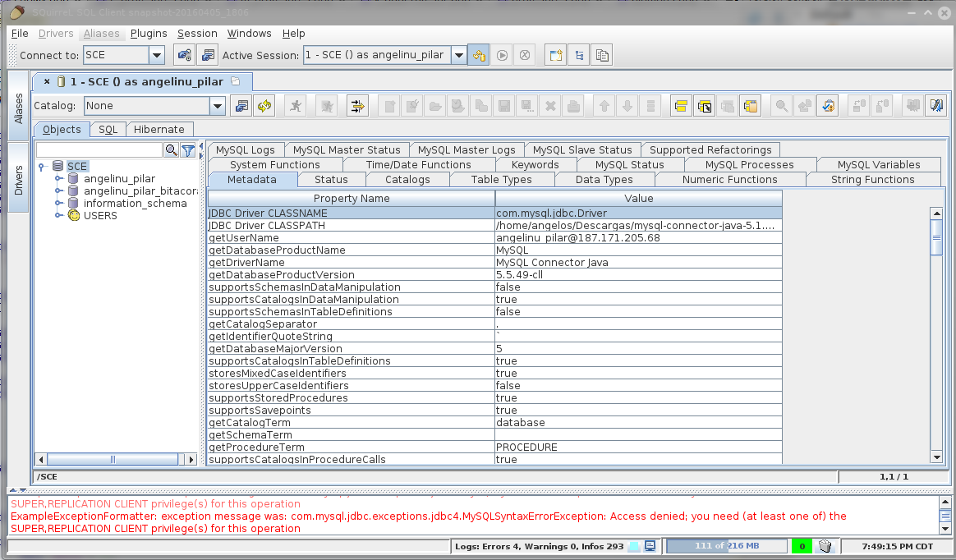
Task: Open the log viewer icon in the status bar
Action: [x=648, y=545]
